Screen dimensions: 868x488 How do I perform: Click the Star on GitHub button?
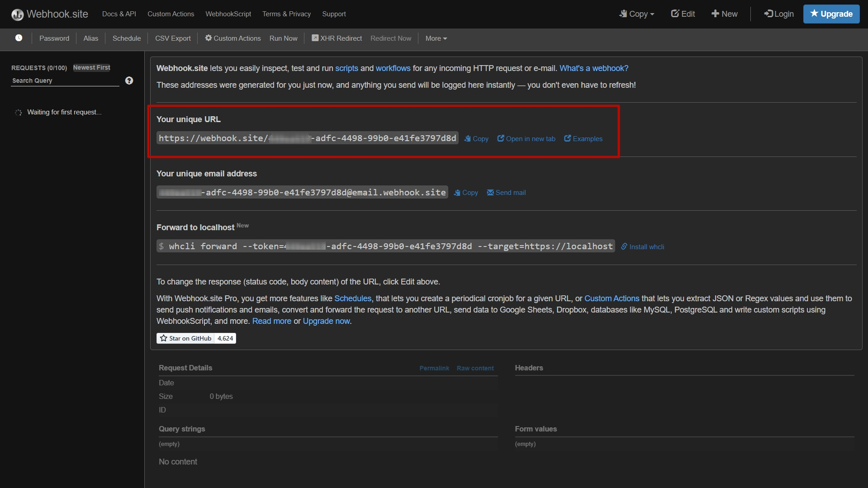point(185,338)
